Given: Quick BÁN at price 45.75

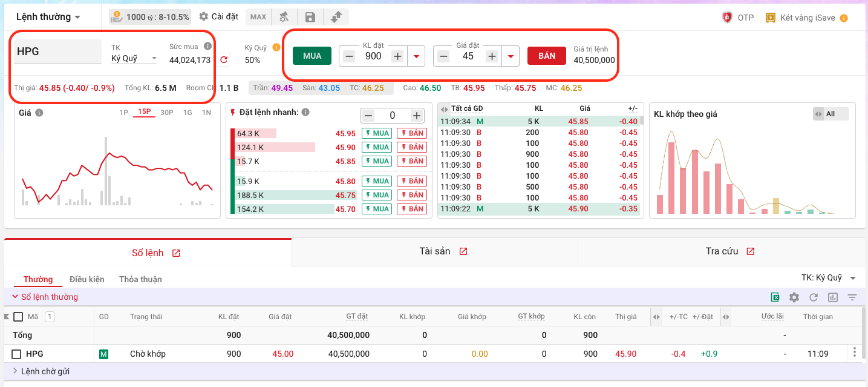Looking at the screenshot, I should 412,195.
